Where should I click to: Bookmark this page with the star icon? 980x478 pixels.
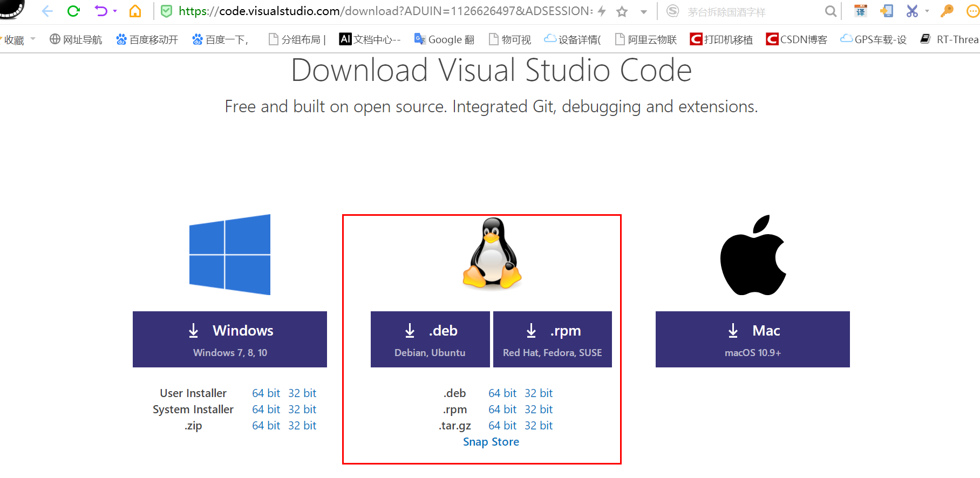[622, 11]
